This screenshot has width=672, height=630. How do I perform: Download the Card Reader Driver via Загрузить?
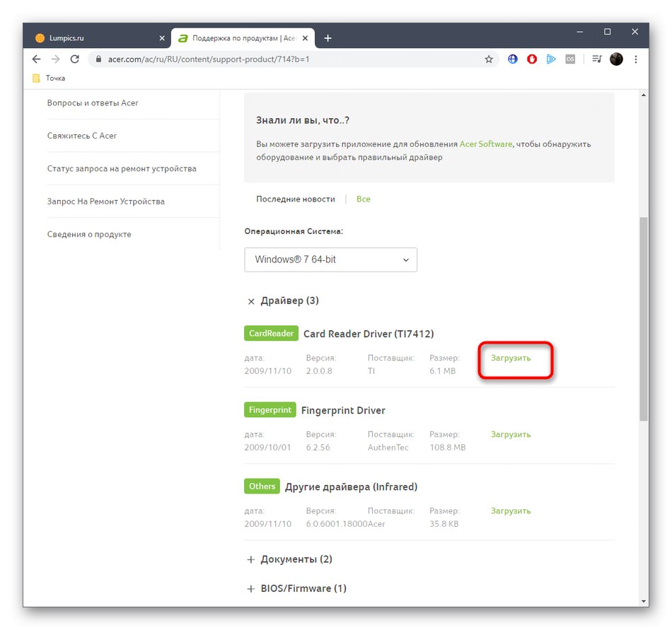[x=511, y=358]
